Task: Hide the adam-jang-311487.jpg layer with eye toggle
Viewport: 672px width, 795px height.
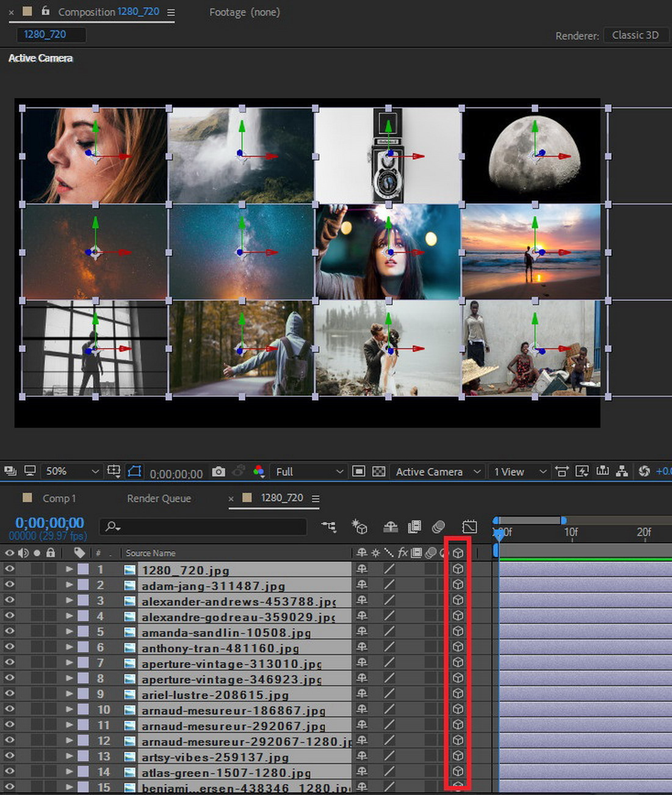Action: (10, 585)
